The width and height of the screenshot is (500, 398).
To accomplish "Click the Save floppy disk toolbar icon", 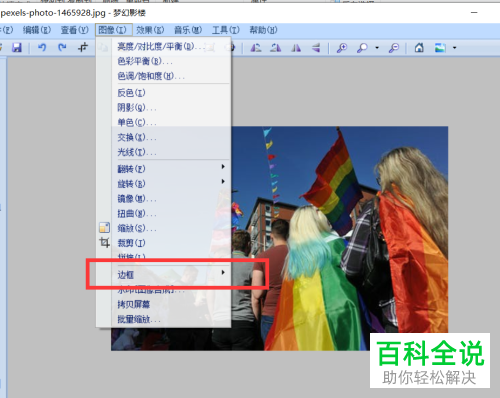I will coord(17,48).
